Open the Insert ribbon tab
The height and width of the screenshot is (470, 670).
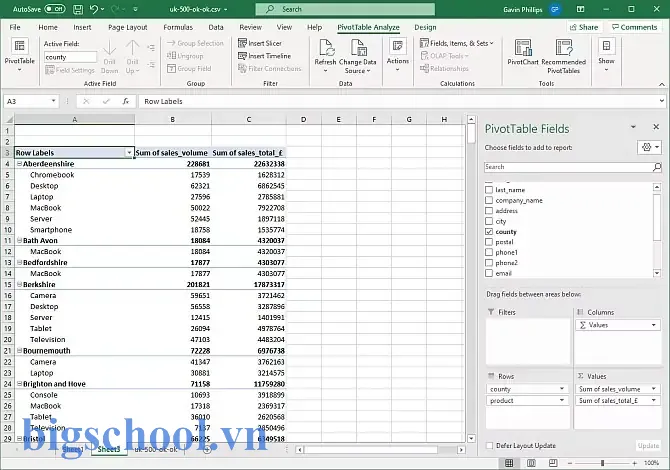82,27
